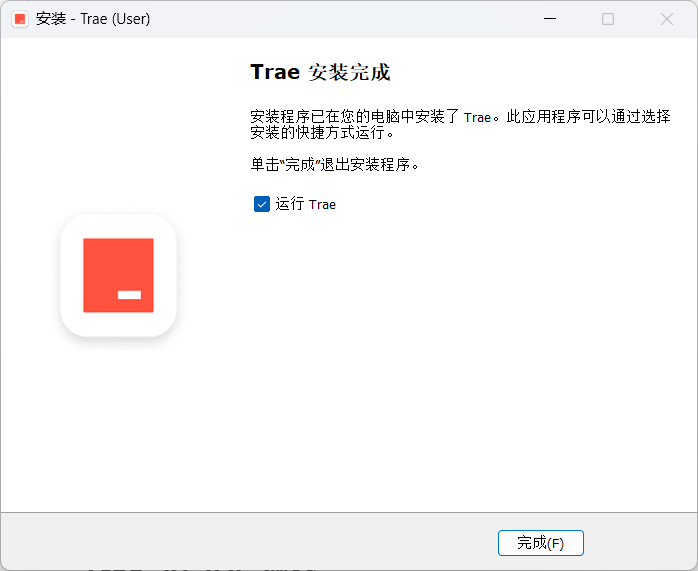Click the text "单击"完成"退出安装程序。"
The width and height of the screenshot is (698, 571).
pos(335,165)
